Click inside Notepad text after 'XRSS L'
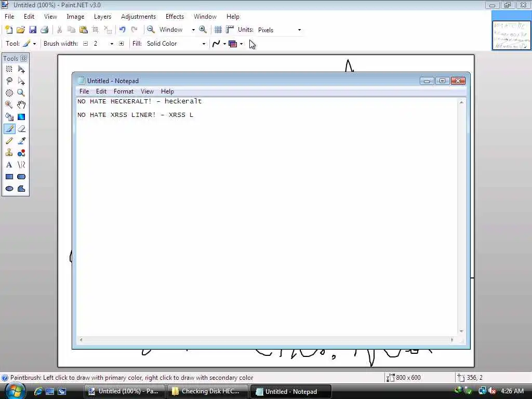This screenshot has height=399, width=532. pyautogui.click(x=195, y=115)
